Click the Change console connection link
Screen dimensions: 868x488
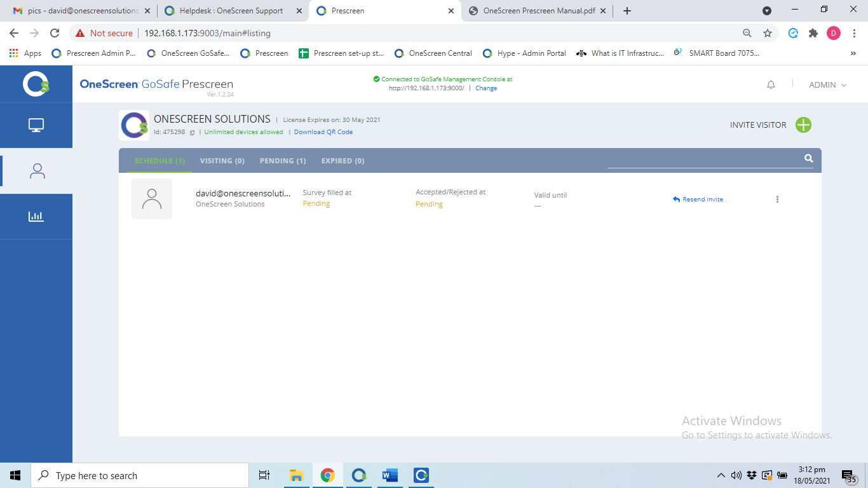pos(486,88)
